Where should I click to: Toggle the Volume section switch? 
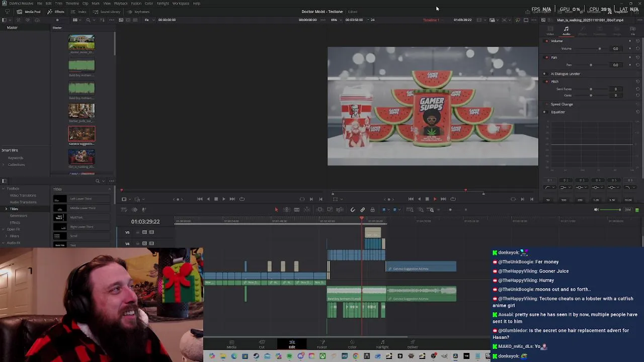(x=547, y=41)
